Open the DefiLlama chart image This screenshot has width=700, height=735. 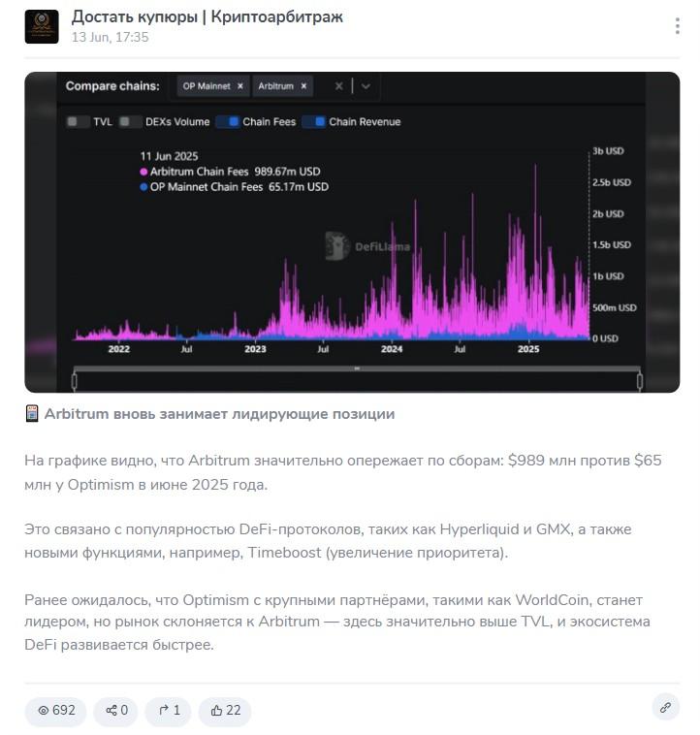point(352,232)
